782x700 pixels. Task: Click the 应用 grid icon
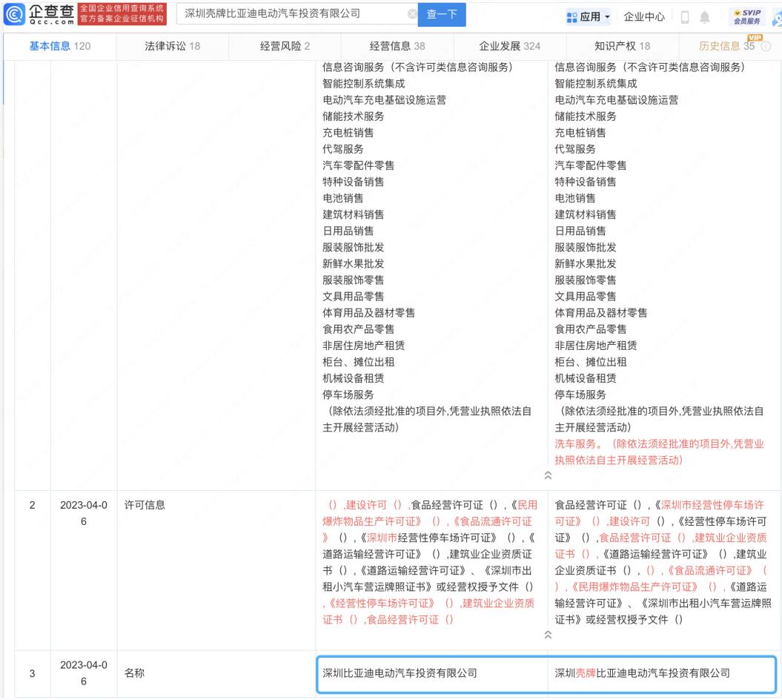point(571,18)
